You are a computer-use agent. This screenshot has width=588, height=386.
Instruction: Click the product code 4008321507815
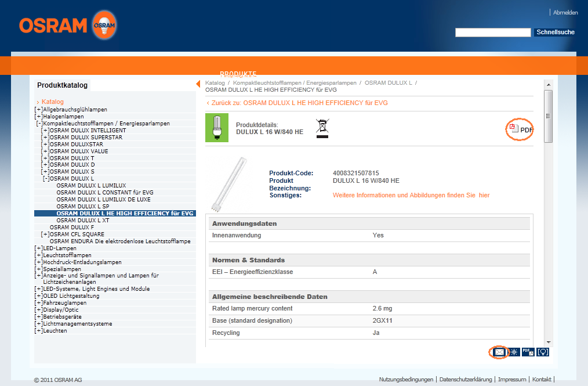tap(356, 173)
